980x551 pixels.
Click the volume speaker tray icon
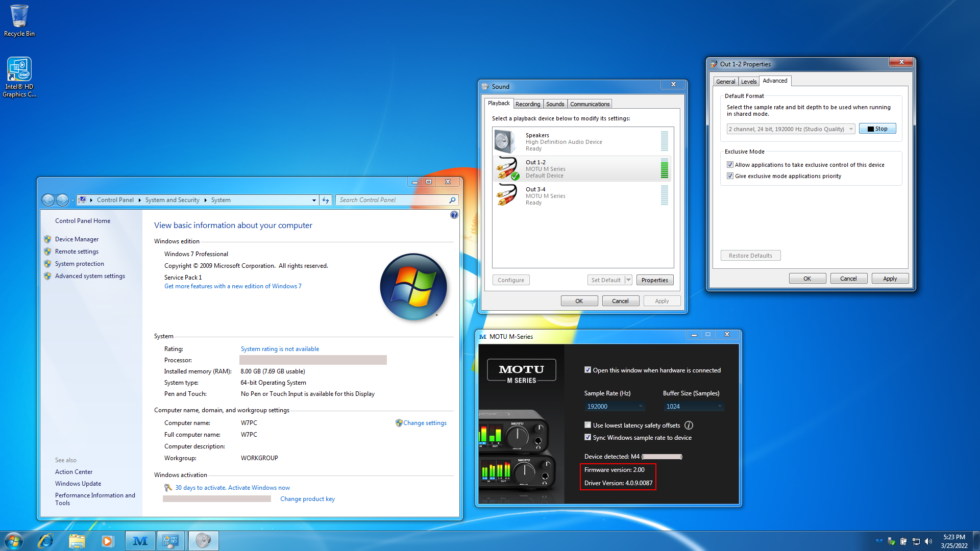pos(928,541)
